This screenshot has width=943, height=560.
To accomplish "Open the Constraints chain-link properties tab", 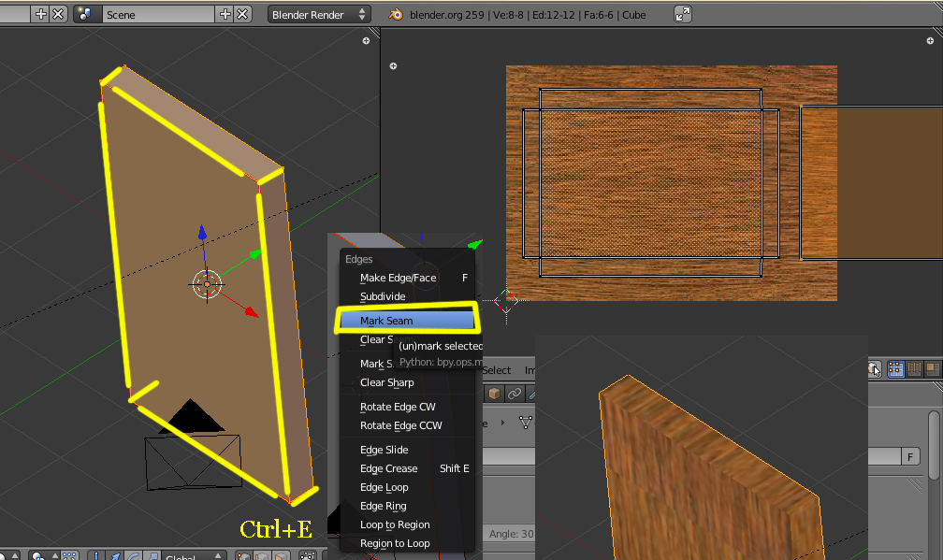I will click(515, 394).
